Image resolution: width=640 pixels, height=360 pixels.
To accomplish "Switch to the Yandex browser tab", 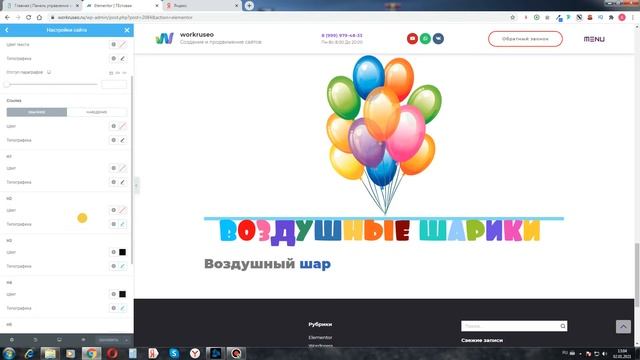I will coord(201,6).
